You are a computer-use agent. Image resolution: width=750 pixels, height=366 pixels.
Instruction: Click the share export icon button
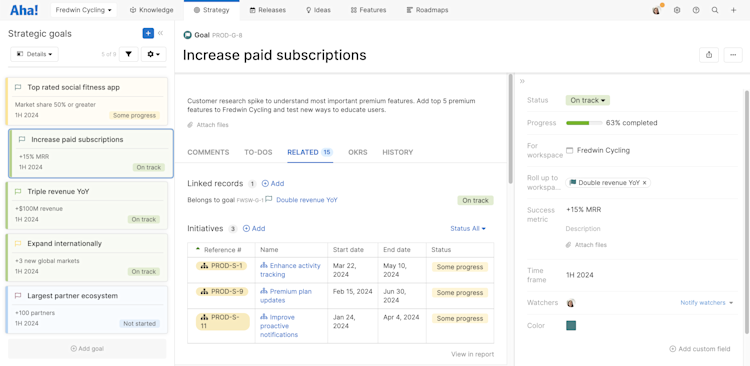point(709,55)
